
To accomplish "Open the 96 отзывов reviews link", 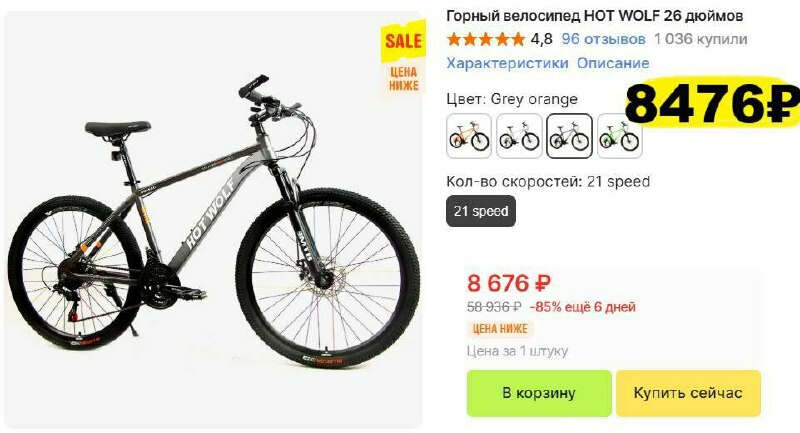I will pos(604,39).
